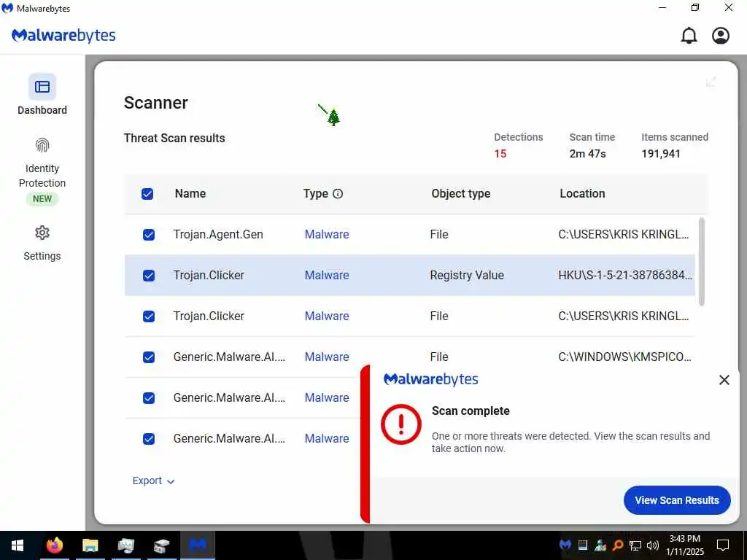Screen dimensions: 747x560
Task: Select the Trojan.Agent.Gen row name
Action: (x=218, y=234)
